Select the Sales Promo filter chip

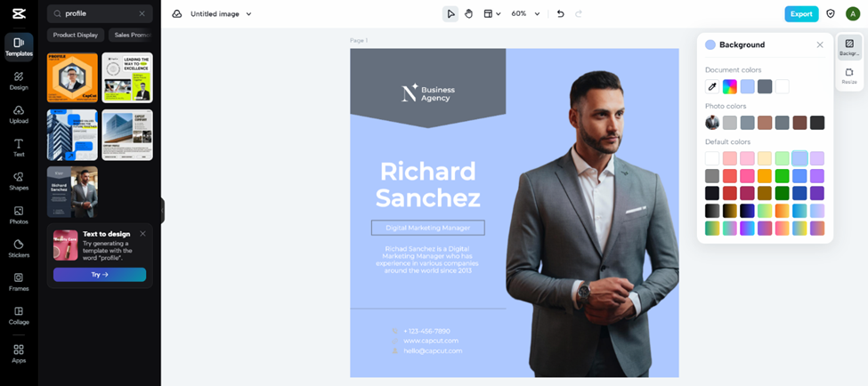(x=131, y=35)
